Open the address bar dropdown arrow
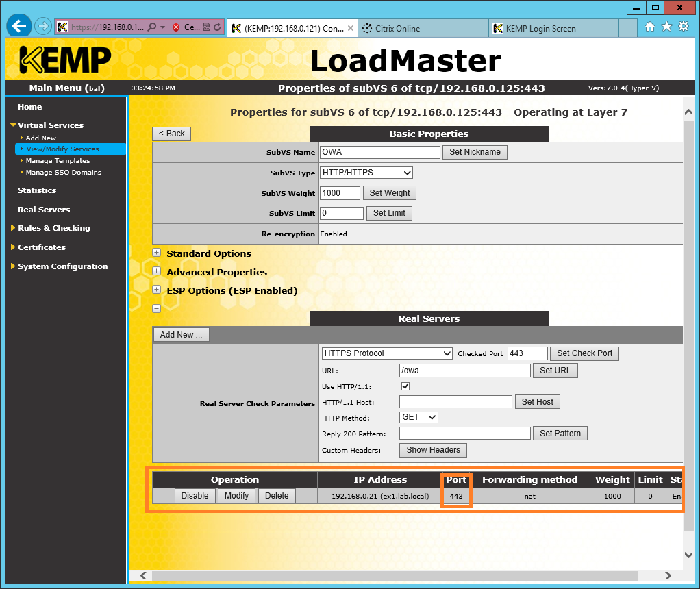This screenshot has height=589, width=700. pos(162,27)
